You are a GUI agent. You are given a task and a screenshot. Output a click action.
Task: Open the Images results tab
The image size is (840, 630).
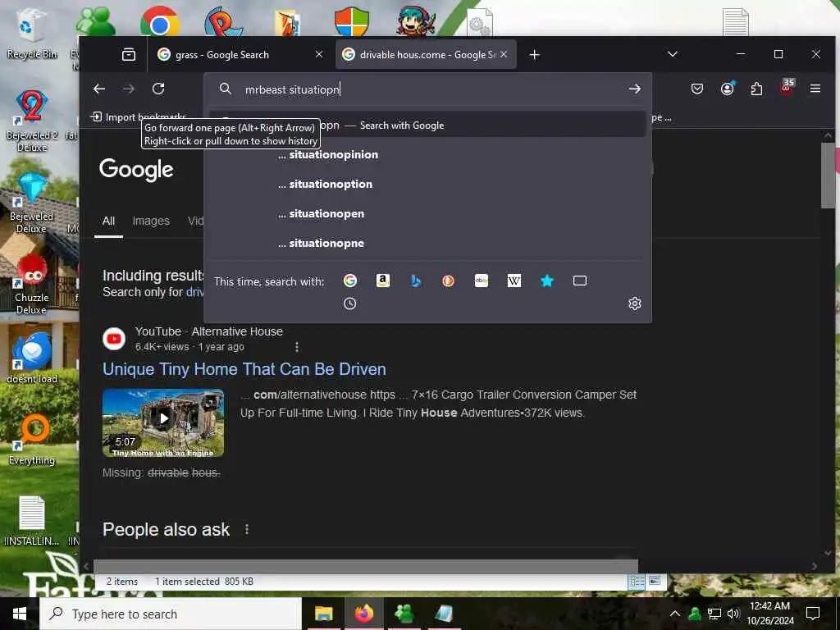(x=151, y=221)
